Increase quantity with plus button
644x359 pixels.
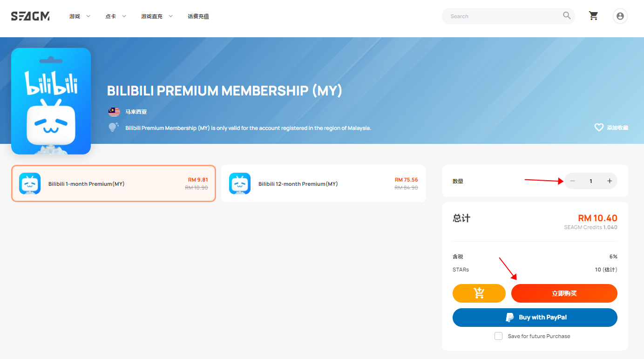(610, 181)
